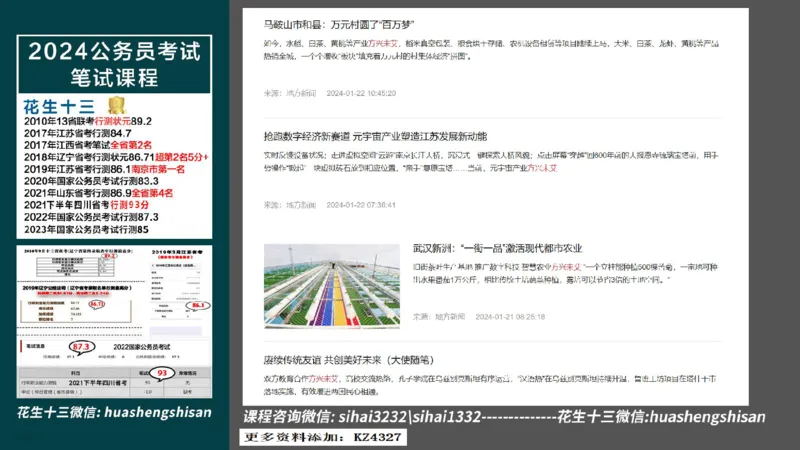Screen dimensions: 800x450
Task: Click the circled 87.3 score in the transcript image
Action: point(81,347)
